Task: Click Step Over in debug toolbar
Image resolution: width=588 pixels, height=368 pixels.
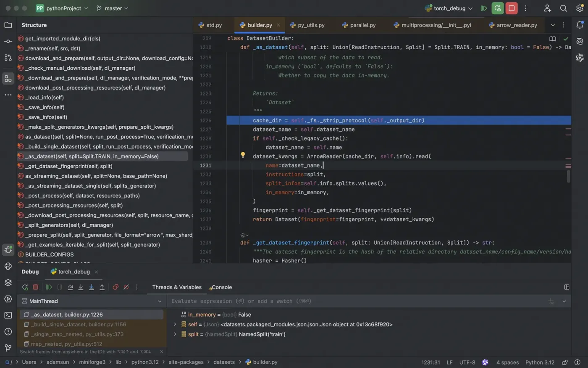Action: 70,287
